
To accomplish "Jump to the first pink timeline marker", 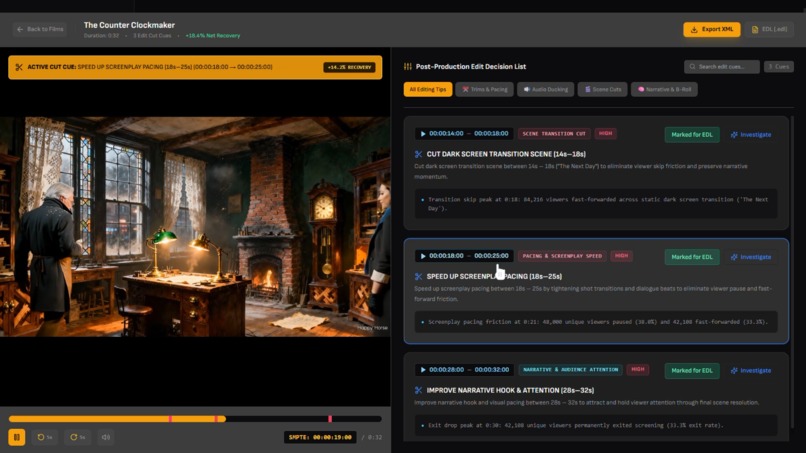I will [x=170, y=419].
